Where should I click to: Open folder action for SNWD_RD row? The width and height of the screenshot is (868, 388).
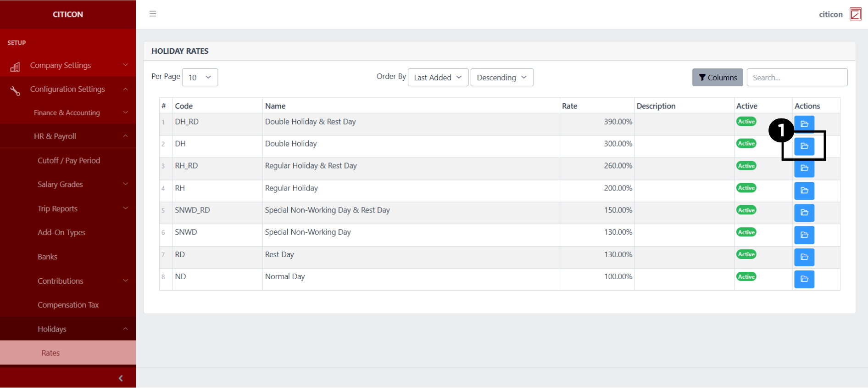pyautogui.click(x=804, y=213)
